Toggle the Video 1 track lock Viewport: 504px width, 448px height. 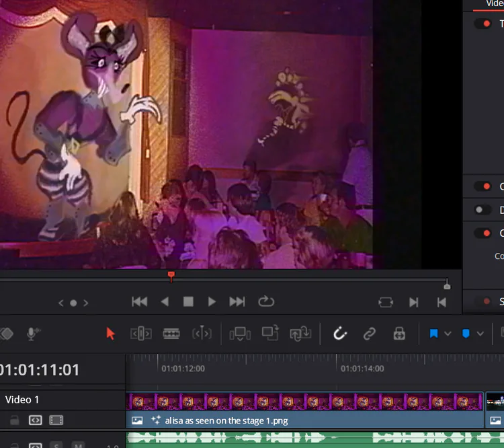tap(14, 420)
